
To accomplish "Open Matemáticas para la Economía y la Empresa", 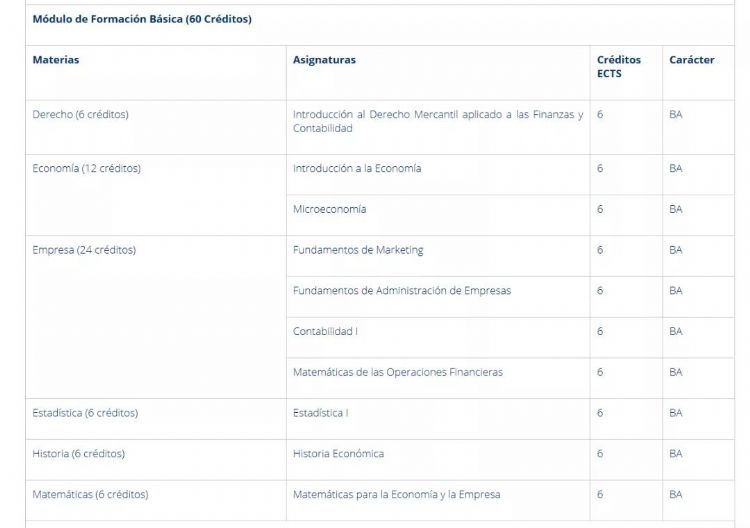I will coord(396,494).
